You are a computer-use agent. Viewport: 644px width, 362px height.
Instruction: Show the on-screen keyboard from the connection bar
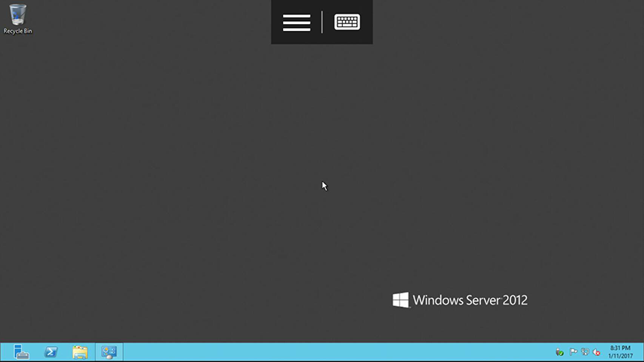point(347,22)
